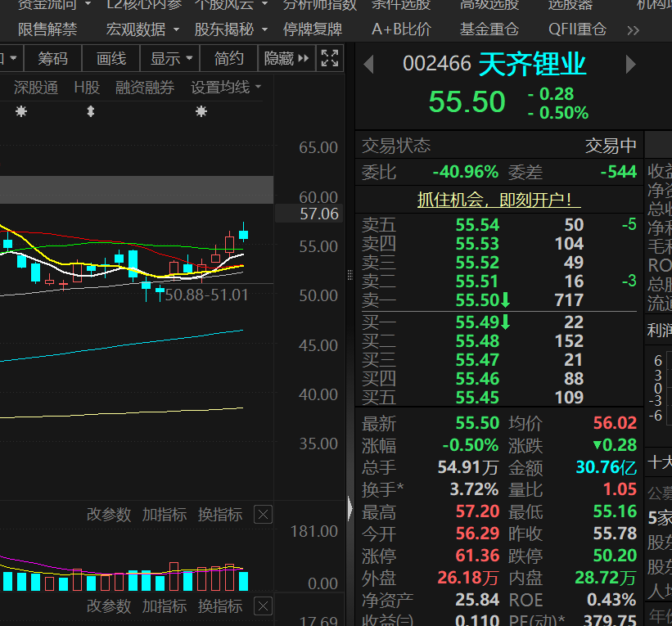The image size is (672, 626).
Task: Select the H股 tab
Action: coord(87,88)
